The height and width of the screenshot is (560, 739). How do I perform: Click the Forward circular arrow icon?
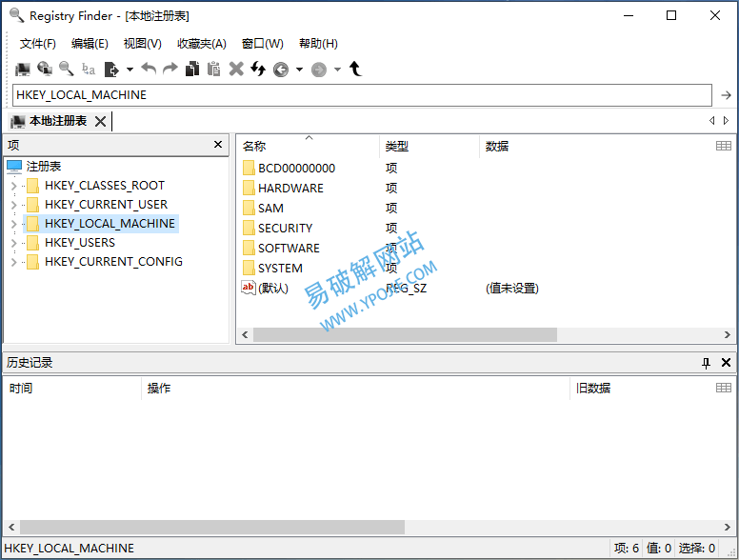319,70
